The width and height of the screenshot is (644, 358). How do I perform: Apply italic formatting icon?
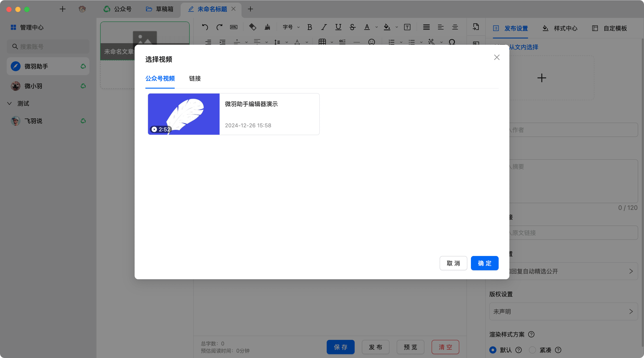coord(324,27)
